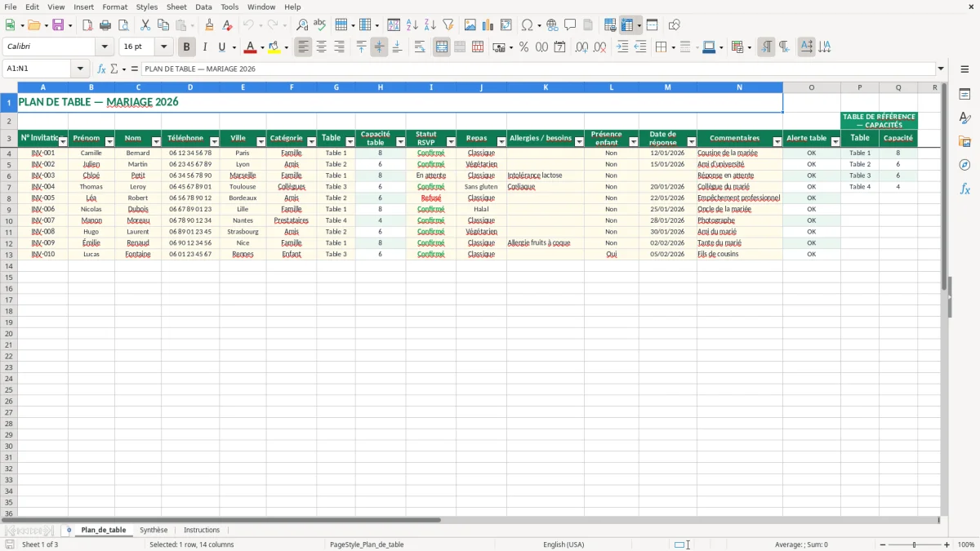Click the Copy icon
The height and width of the screenshot is (551, 980).
163,25
